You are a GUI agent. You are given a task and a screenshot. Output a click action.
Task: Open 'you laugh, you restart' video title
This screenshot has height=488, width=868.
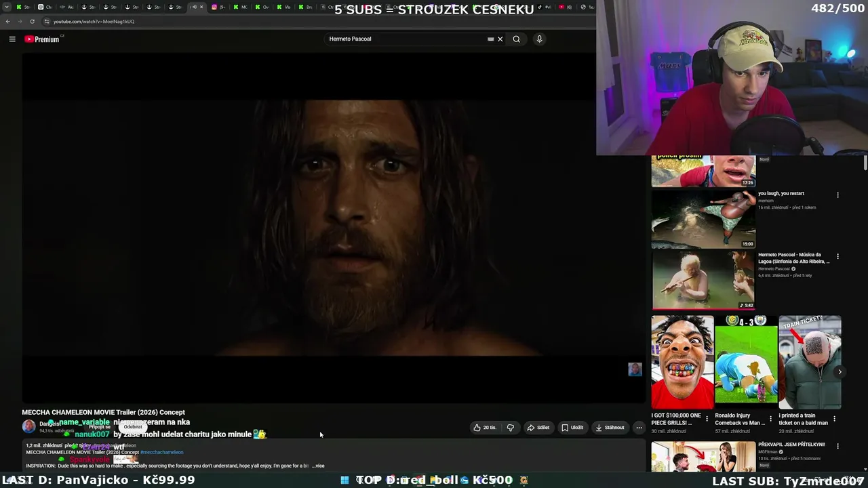point(781,193)
